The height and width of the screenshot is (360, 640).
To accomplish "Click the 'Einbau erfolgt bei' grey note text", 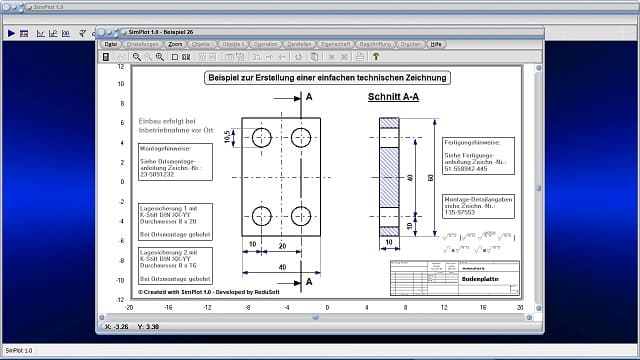I will pyautogui.click(x=167, y=121).
